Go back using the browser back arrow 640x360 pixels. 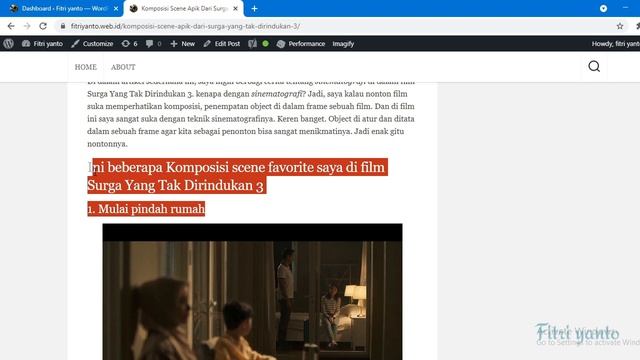[x=11, y=26]
